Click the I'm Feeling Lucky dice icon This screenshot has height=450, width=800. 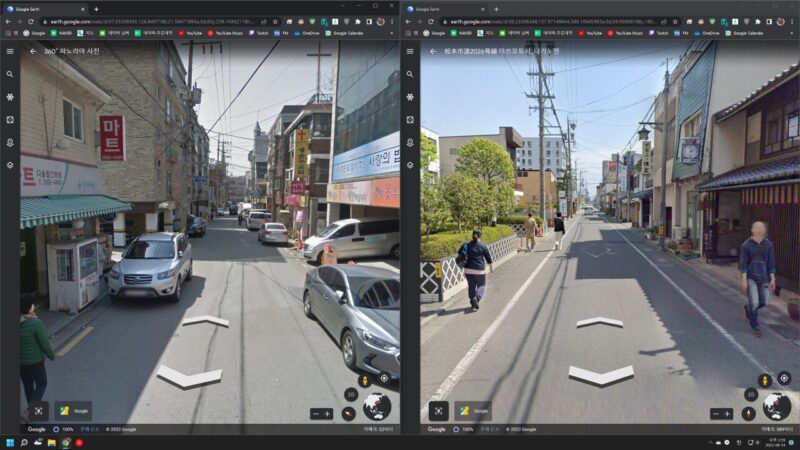pos(10,119)
